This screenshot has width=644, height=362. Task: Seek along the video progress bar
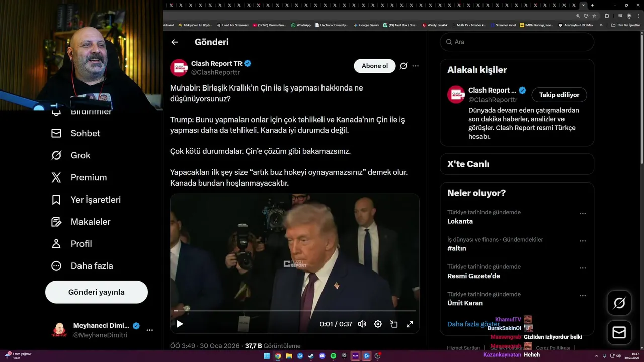pos(295,311)
